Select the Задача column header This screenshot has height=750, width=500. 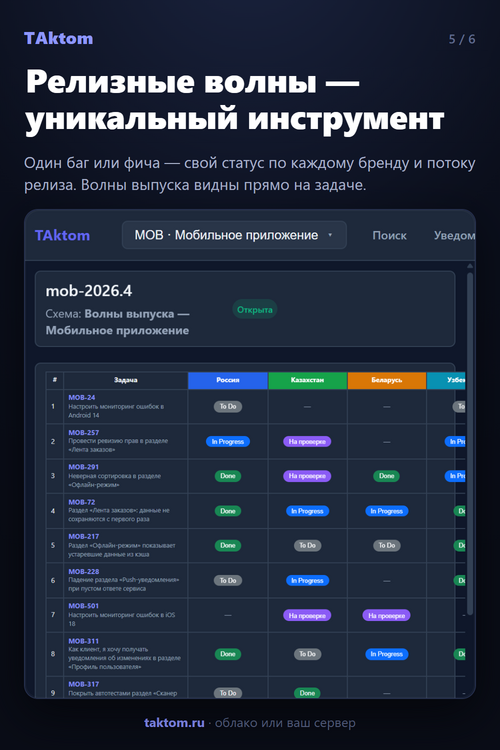coord(125,380)
